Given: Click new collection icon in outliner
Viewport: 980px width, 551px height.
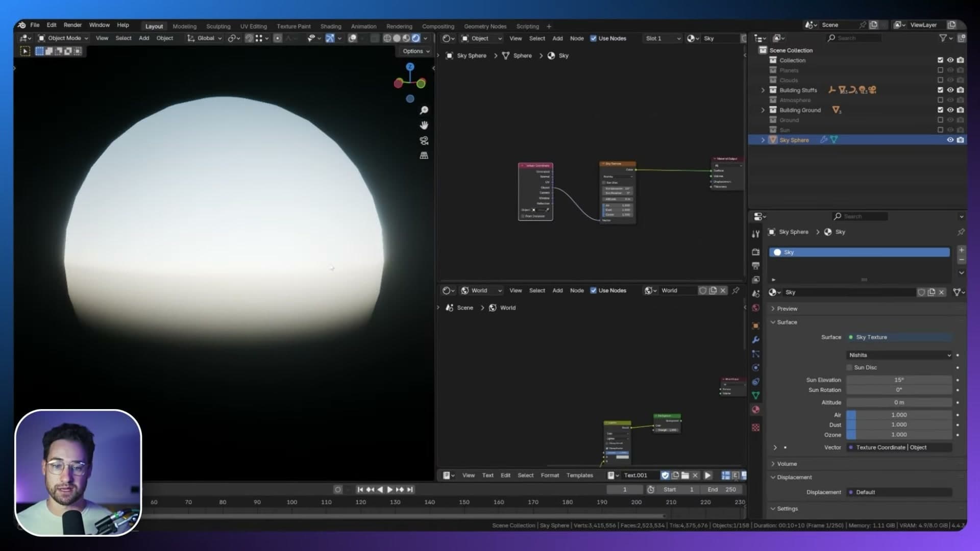Looking at the screenshot, I should tap(962, 38).
